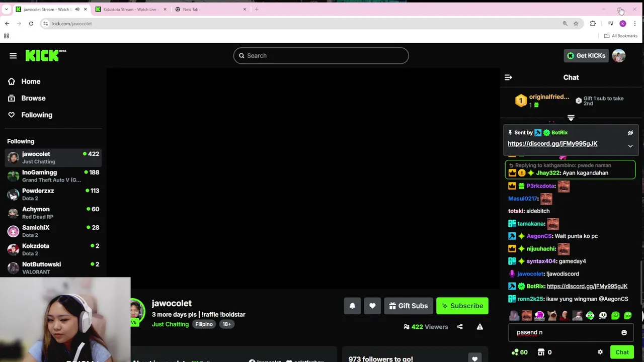Screen dimensions: 644x362
Task: Open Kokzdota followed channel
Action: [53, 249]
